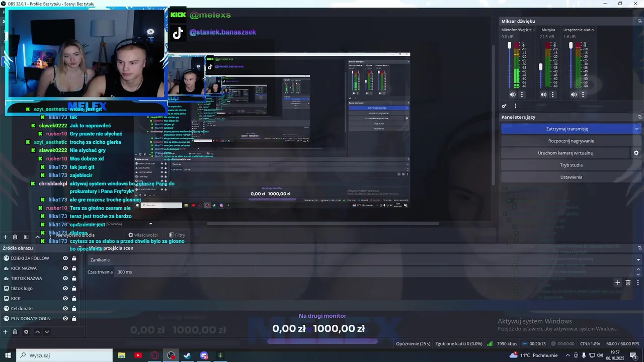Select DZIEKI ZA FOLLOW source row

40,258
